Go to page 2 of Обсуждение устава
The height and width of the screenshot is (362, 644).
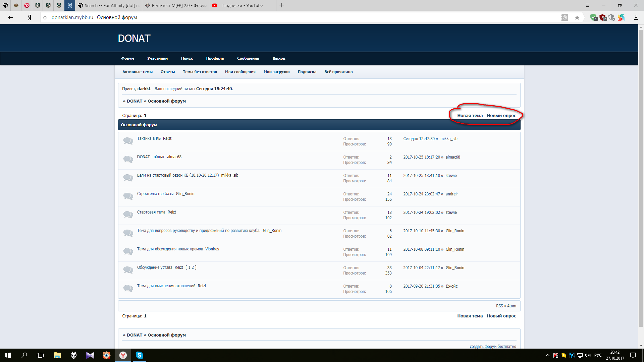(193, 267)
